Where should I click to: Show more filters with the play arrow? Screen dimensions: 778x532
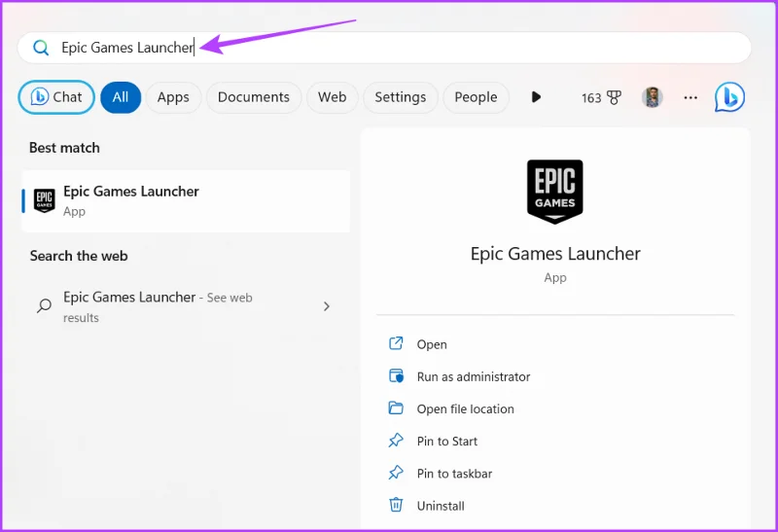point(536,97)
